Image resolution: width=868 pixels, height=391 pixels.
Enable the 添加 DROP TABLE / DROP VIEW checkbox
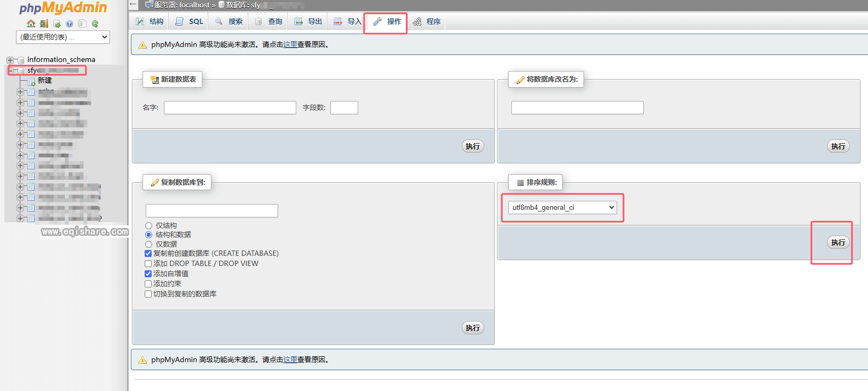pos(148,263)
